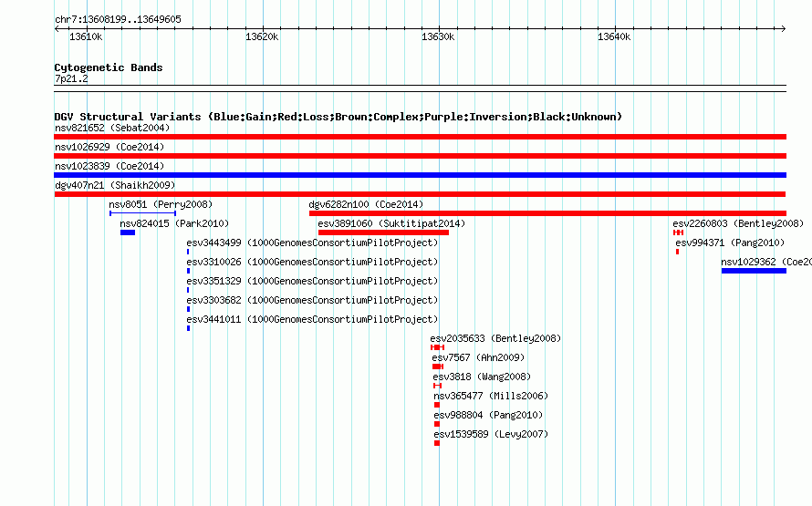Screen dimensions: 812x506
Task: Click the nsv1029362 blue gain bar
Action: (x=754, y=271)
